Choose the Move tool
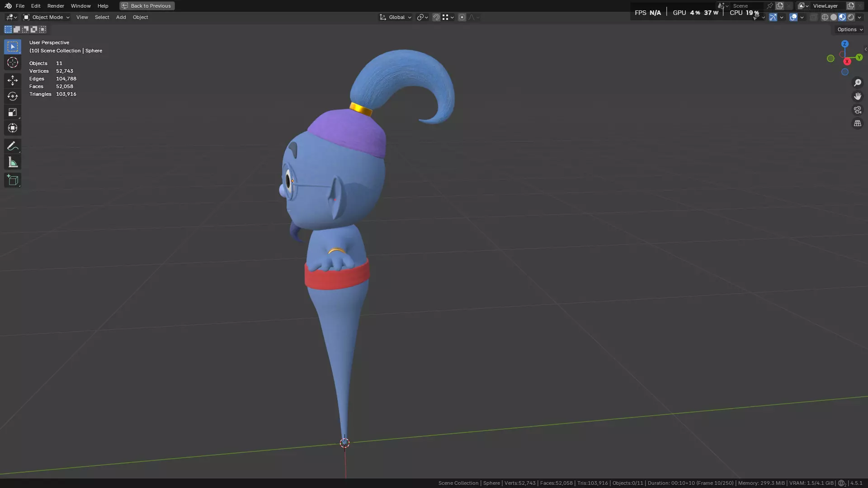 coord(13,80)
